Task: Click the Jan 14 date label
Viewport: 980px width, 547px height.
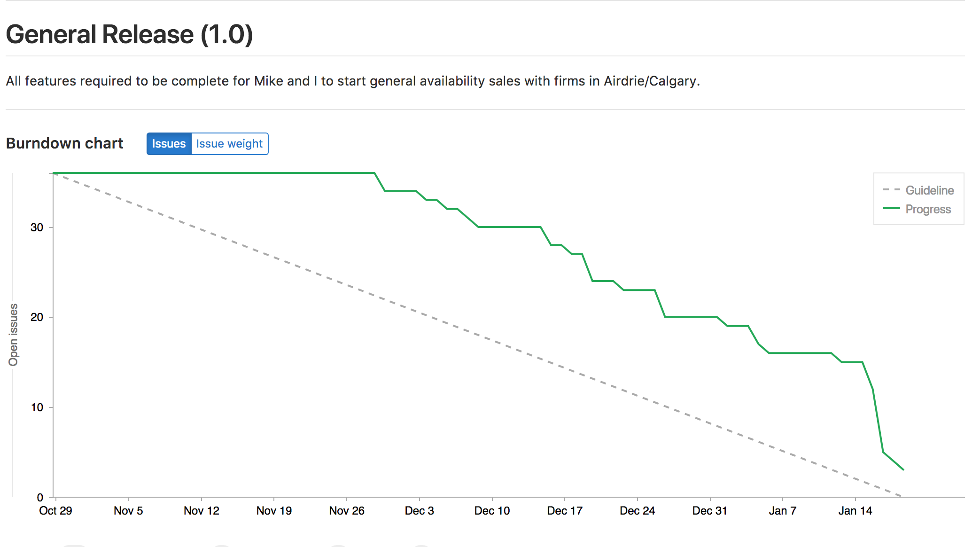Action: (856, 511)
